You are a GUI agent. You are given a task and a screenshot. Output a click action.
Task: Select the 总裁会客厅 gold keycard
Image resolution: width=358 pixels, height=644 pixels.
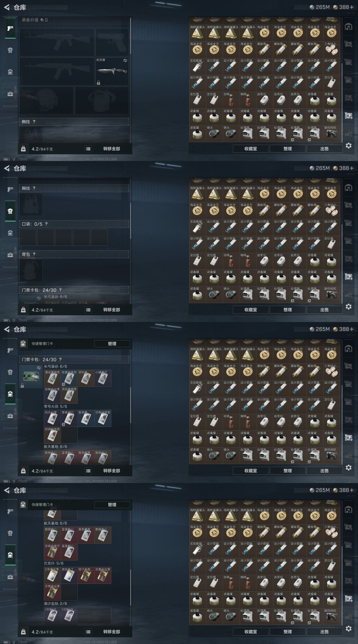pos(52,552)
